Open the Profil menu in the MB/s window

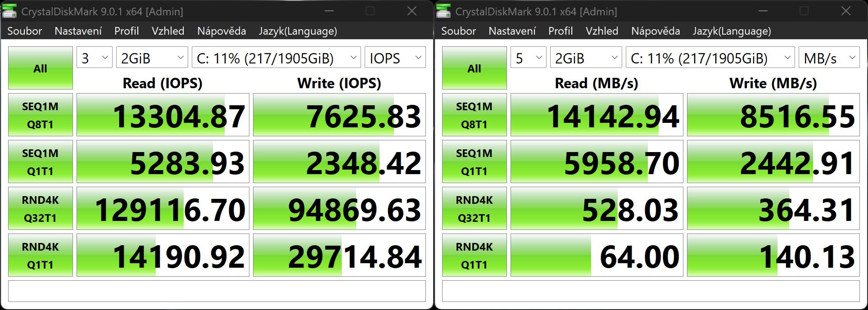pos(560,31)
